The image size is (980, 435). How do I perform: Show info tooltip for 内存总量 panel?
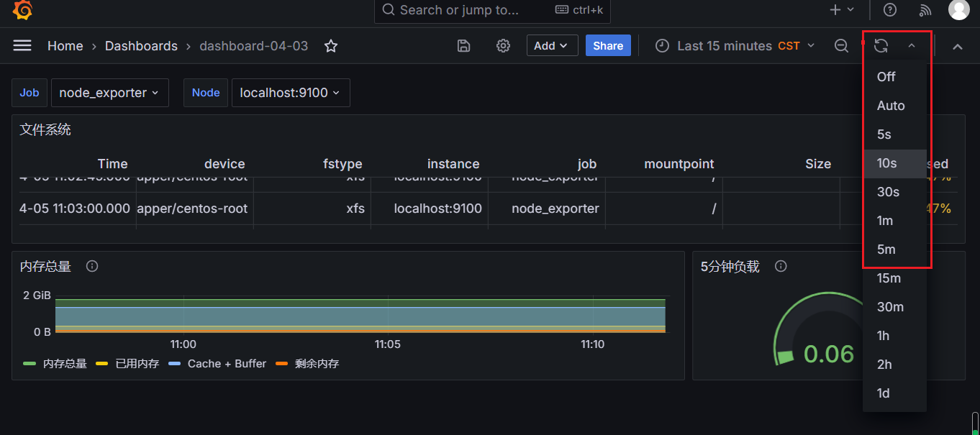point(92,267)
